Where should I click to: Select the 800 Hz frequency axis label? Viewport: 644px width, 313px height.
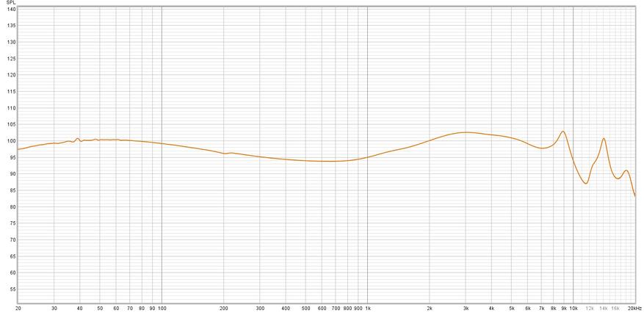[347, 308]
